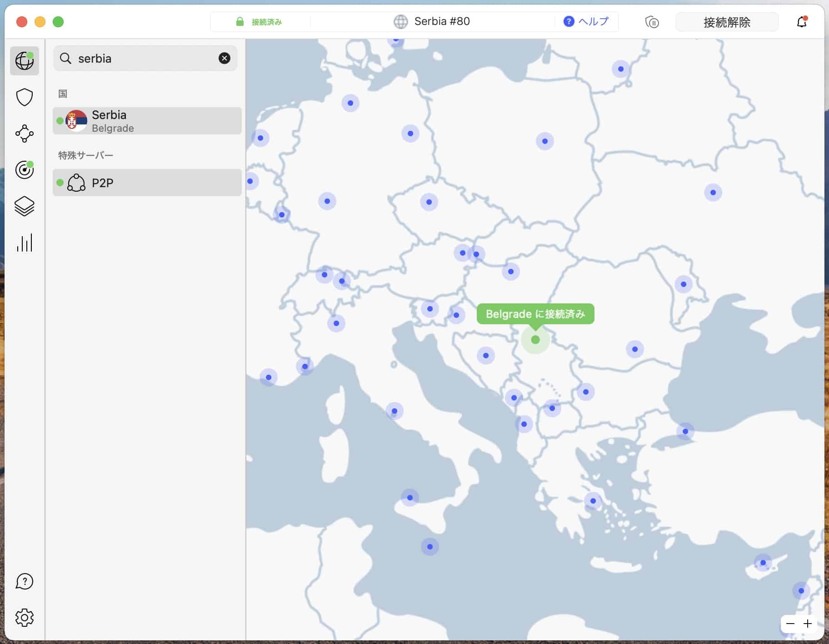Open the Meshnet nodes sidebar icon
The width and height of the screenshot is (829, 644).
click(x=25, y=134)
